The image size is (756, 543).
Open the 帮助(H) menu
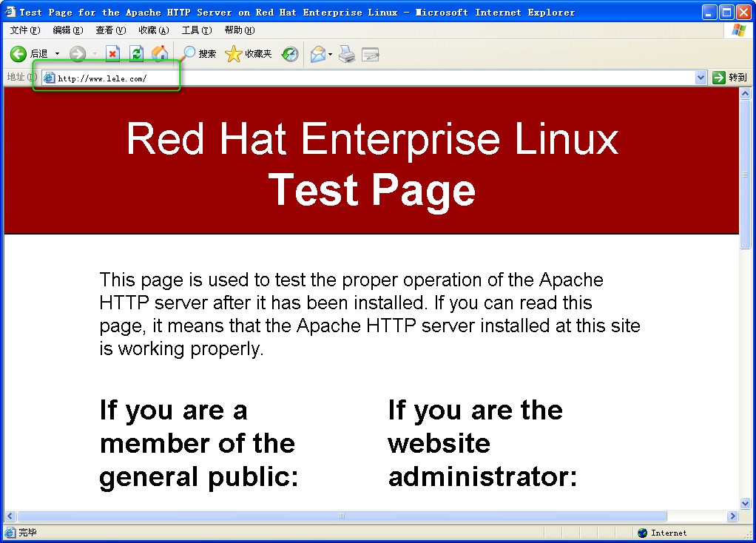pyautogui.click(x=240, y=30)
